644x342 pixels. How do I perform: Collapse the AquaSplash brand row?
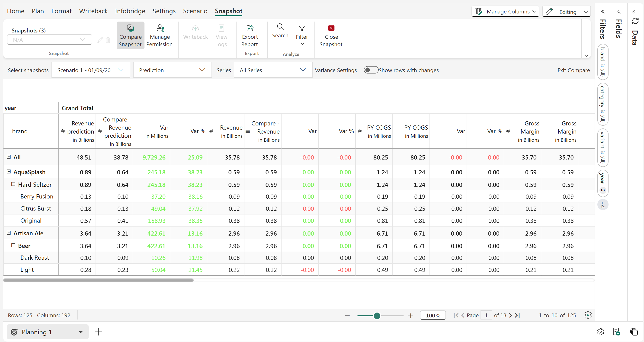point(9,172)
